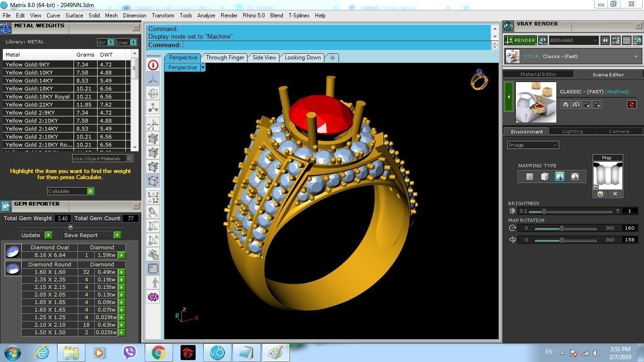Open the Material Editor tab
Image resolution: width=644 pixels, height=362 pixels.
[x=538, y=74]
